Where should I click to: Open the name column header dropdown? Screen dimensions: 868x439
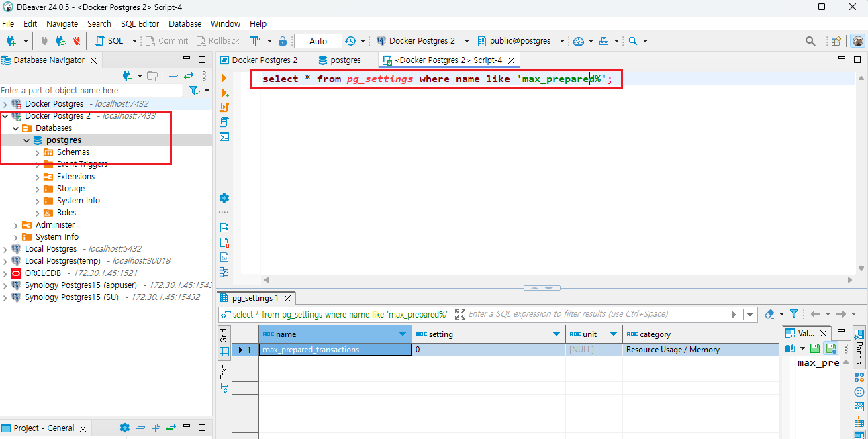(x=403, y=334)
